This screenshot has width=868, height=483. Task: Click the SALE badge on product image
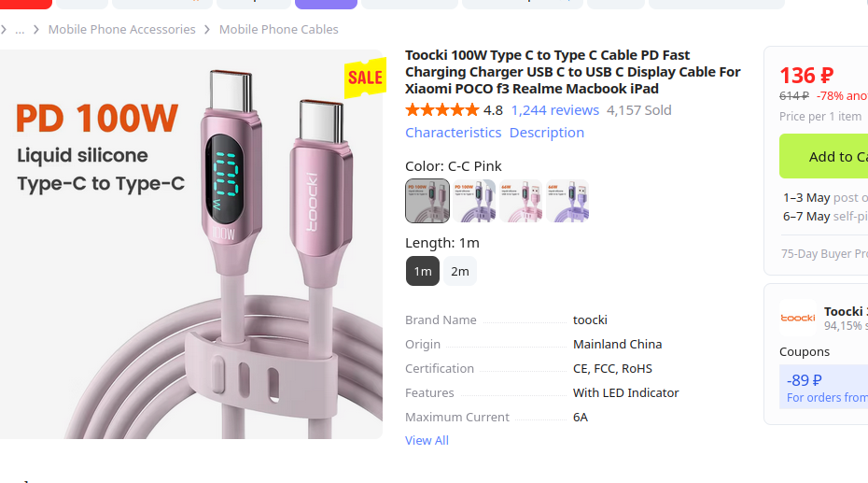(x=364, y=78)
